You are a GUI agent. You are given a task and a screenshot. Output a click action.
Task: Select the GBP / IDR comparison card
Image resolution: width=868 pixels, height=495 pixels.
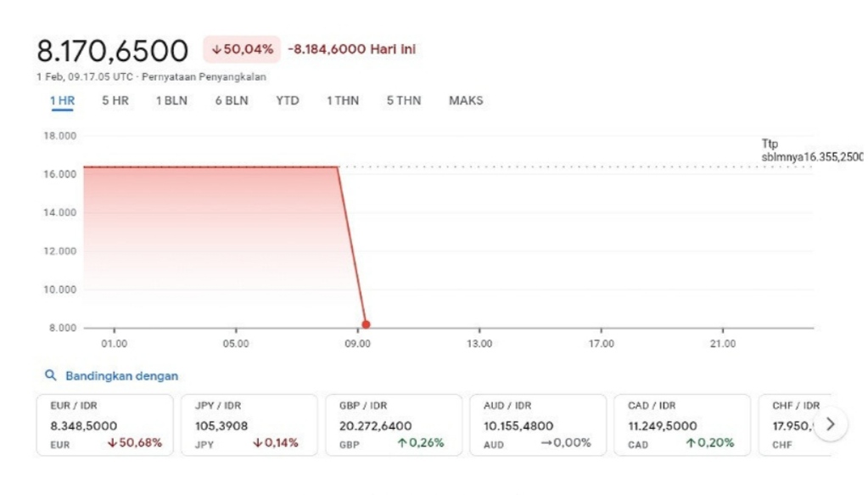[x=394, y=425]
